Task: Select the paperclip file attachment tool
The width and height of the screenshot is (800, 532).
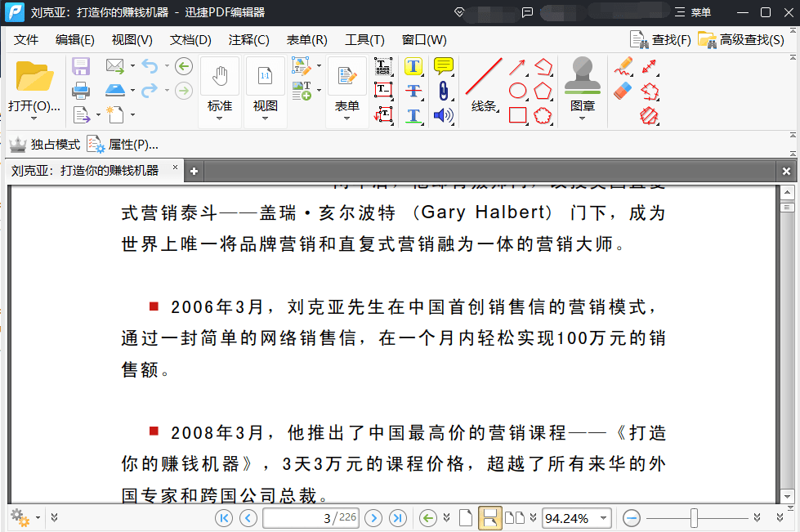Action: click(444, 91)
